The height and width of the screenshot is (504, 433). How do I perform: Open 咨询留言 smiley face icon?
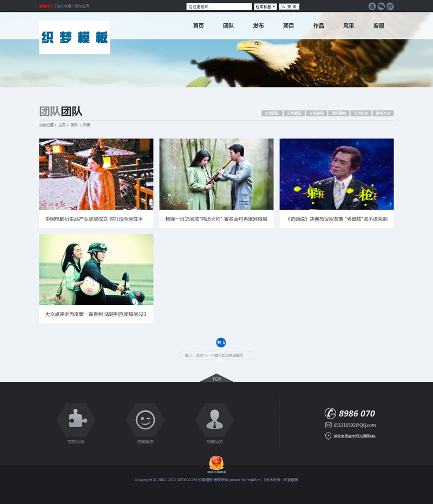pyautogui.click(x=145, y=419)
